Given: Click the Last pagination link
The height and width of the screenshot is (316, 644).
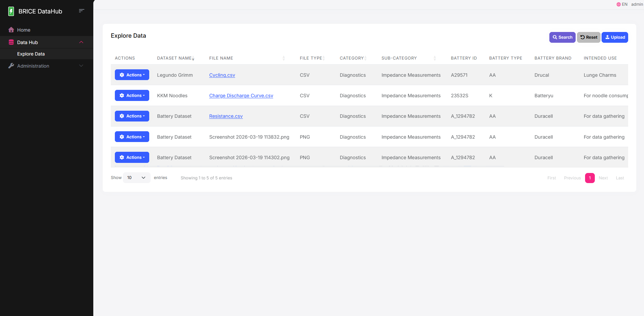Looking at the screenshot, I should 620,178.
